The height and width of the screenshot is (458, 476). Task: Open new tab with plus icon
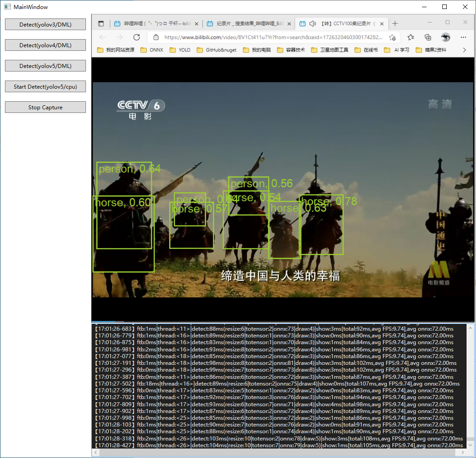point(395,23)
